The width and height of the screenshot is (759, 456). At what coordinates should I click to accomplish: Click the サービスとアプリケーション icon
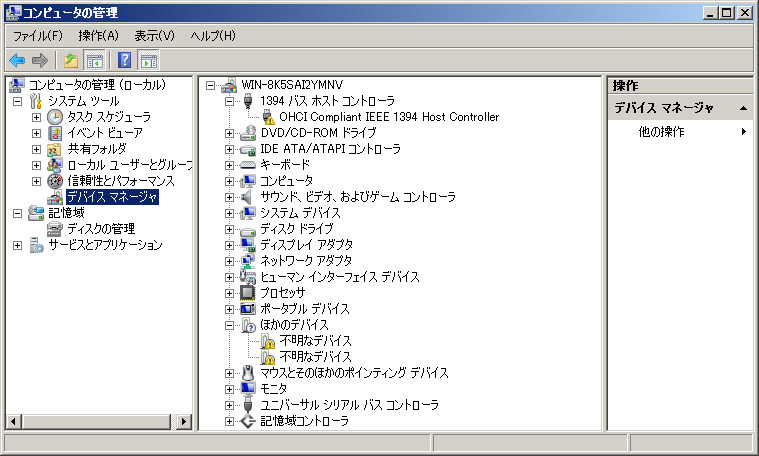36,245
